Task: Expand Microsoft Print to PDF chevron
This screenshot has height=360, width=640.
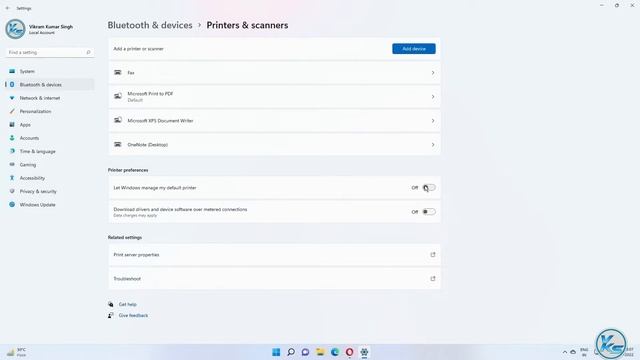Action: [x=433, y=97]
